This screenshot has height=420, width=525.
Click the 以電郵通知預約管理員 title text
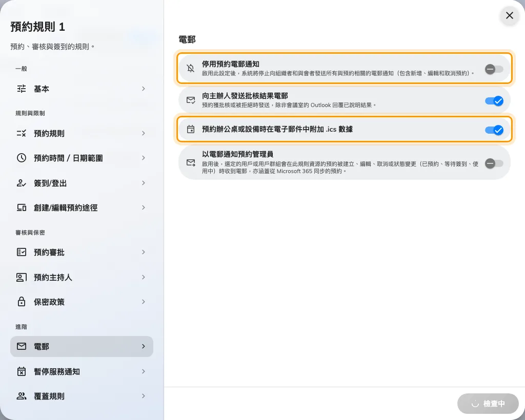click(237, 154)
